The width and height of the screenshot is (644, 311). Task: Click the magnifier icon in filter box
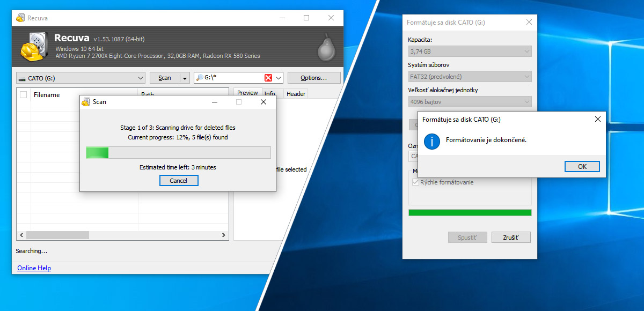[x=199, y=78]
